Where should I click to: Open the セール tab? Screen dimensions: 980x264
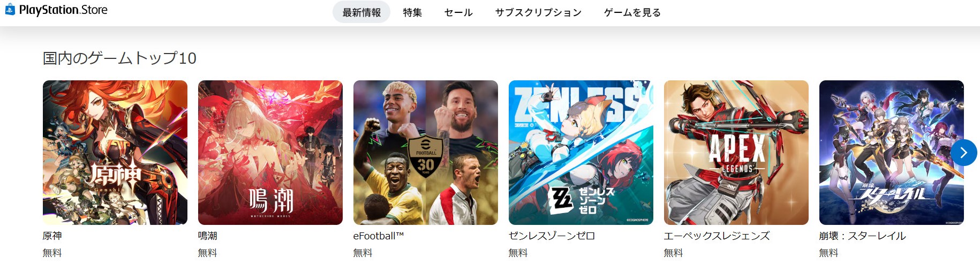(x=458, y=12)
